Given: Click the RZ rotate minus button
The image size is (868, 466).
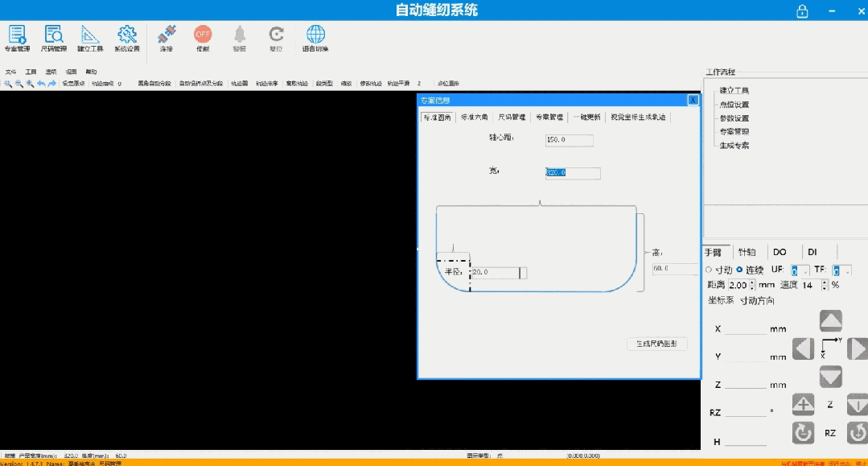Looking at the screenshot, I should pyautogui.click(x=803, y=433).
